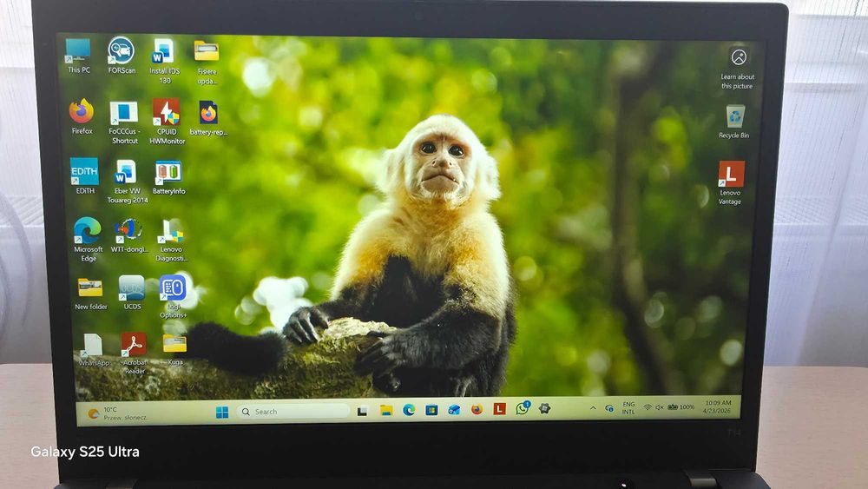Open Microsoft Edge on the taskbar
This screenshot has height=489, width=868.
coord(409,410)
